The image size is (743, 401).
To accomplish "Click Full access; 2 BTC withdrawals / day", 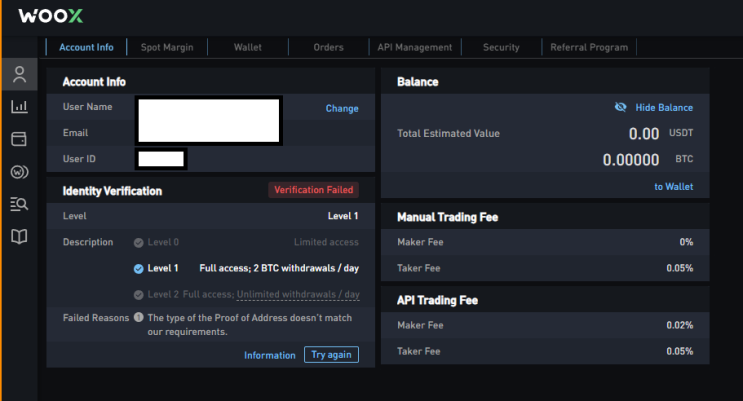I will [279, 268].
